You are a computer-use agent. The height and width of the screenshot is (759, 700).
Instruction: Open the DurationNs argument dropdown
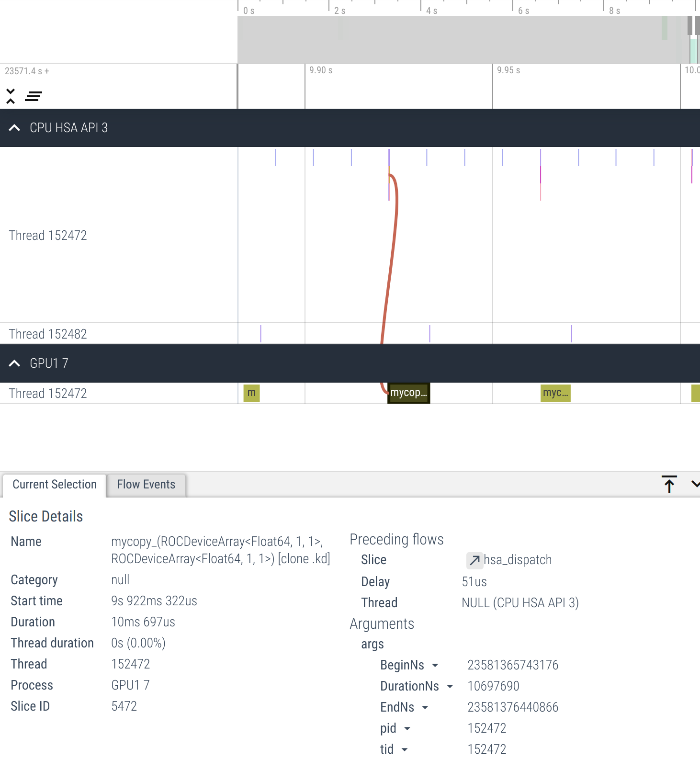(x=450, y=686)
